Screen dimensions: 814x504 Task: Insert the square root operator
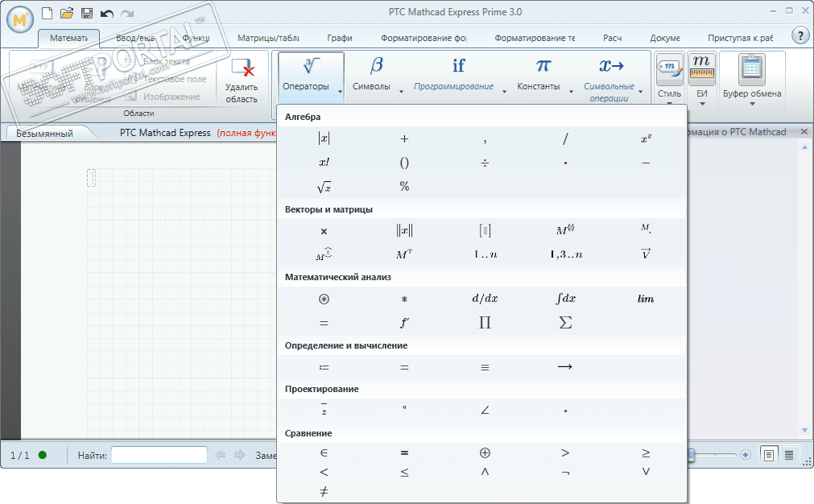(324, 187)
